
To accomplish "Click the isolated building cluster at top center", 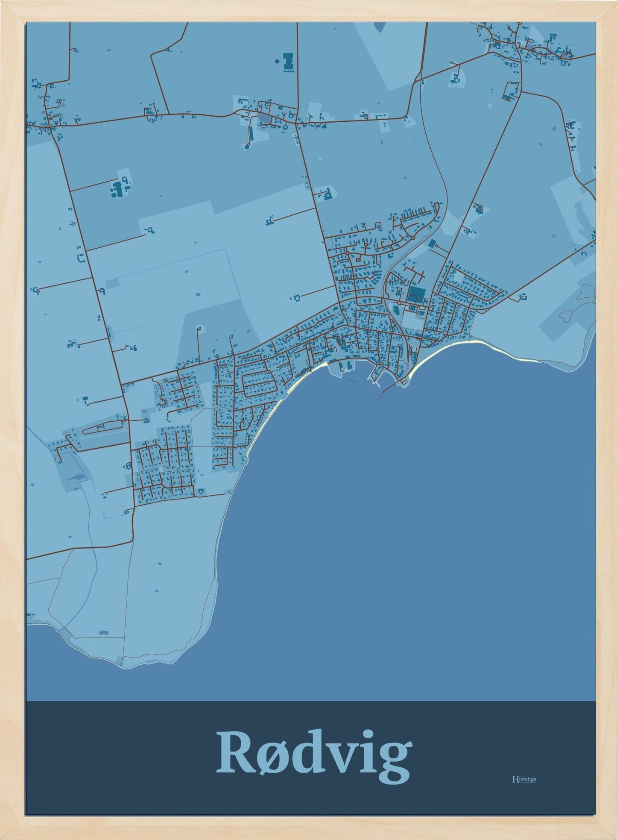I will [288, 62].
